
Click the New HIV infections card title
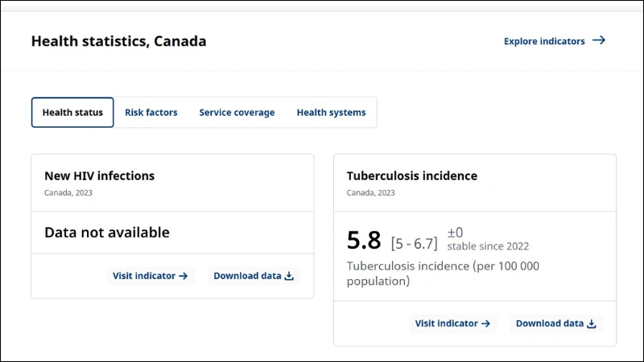click(x=99, y=175)
